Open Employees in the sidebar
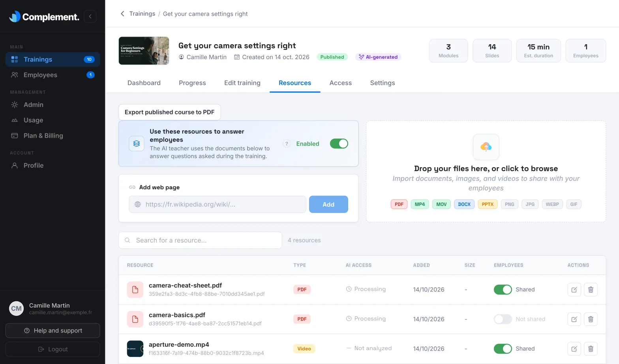The image size is (619, 364). 53,75
